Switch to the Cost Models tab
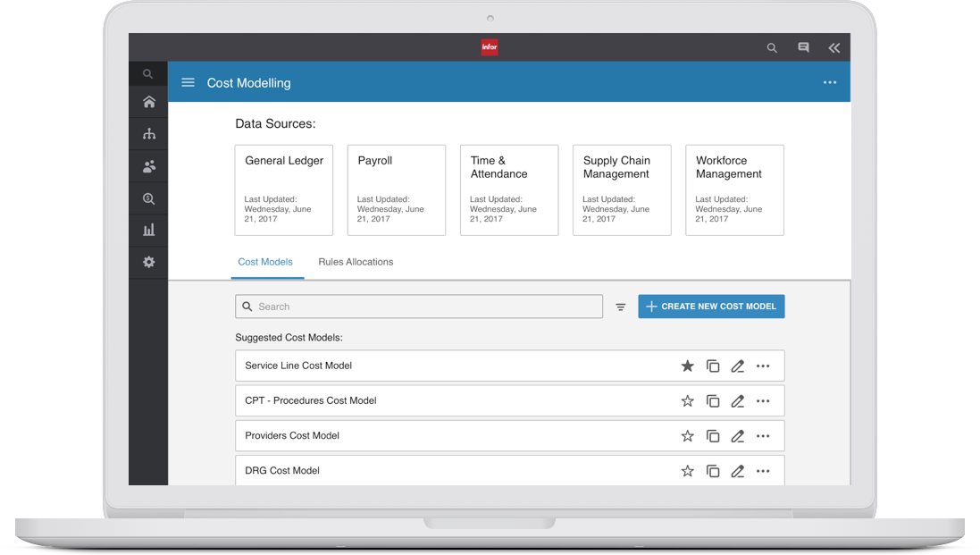 pos(265,262)
